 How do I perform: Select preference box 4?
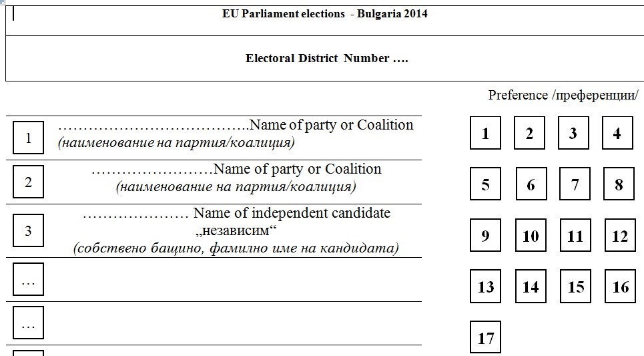617,133
